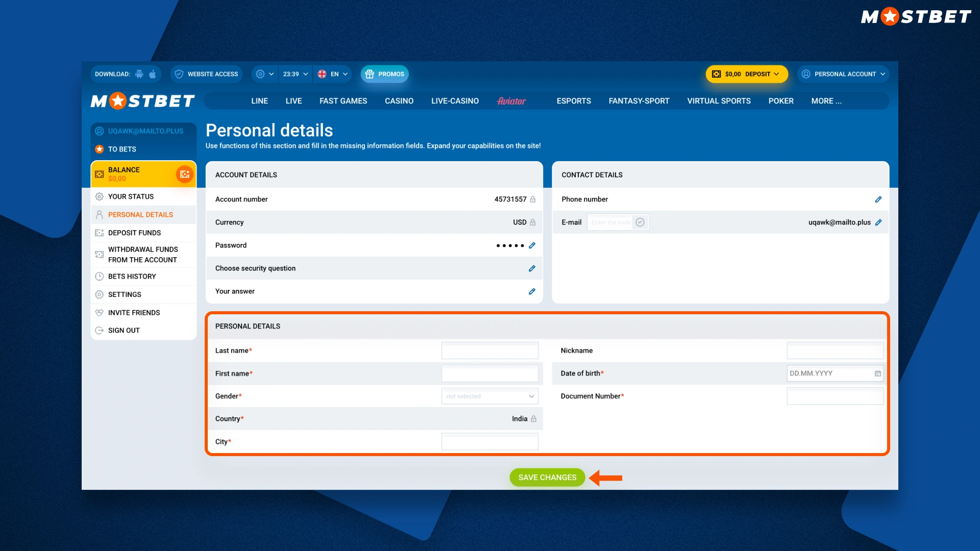Download the iOS app via Apple icon
980x551 pixels.
click(x=153, y=74)
